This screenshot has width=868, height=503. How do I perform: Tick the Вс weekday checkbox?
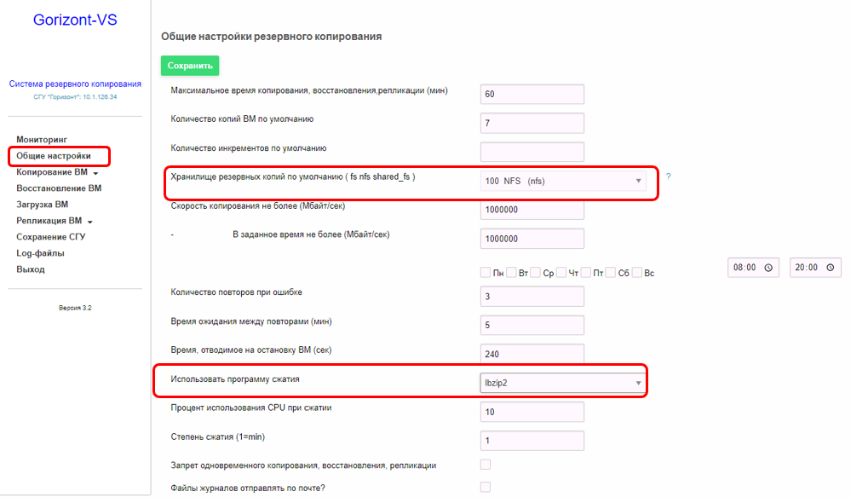click(x=637, y=272)
